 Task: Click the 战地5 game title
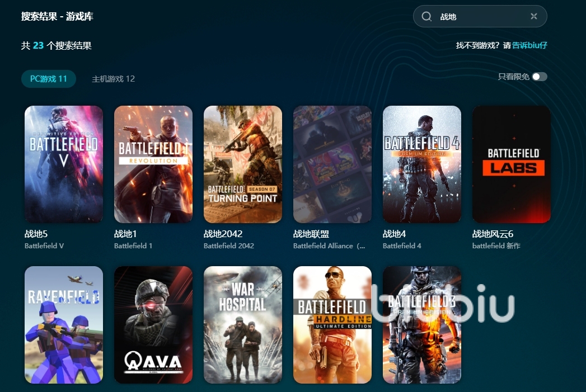[36, 234]
